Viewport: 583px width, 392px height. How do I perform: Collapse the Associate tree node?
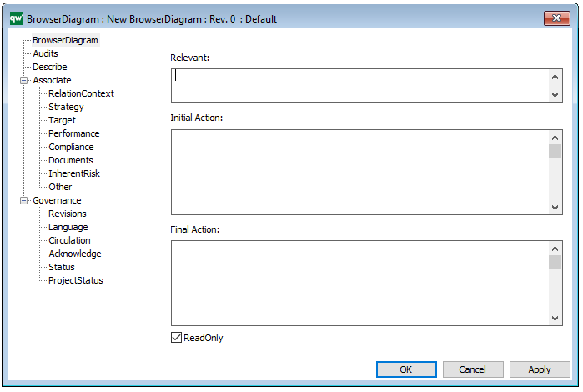point(24,80)
